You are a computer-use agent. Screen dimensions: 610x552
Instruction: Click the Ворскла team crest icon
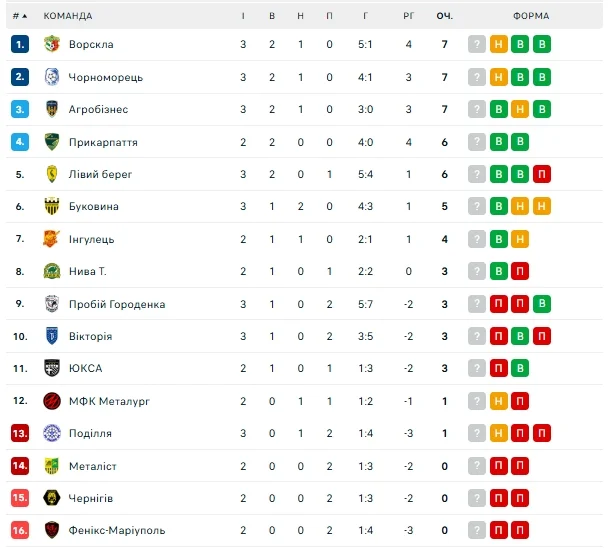click(x=52, y=45)
